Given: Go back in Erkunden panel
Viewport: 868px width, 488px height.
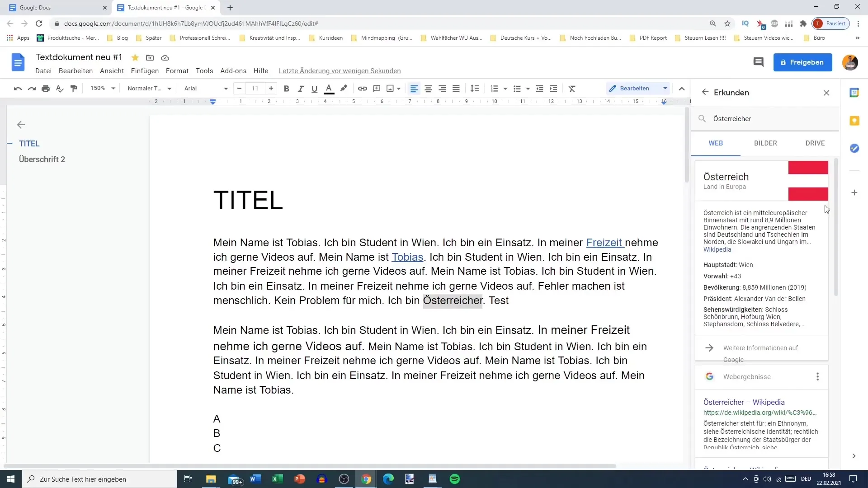Looking at the screenshot, I should (x=705, y=92).
